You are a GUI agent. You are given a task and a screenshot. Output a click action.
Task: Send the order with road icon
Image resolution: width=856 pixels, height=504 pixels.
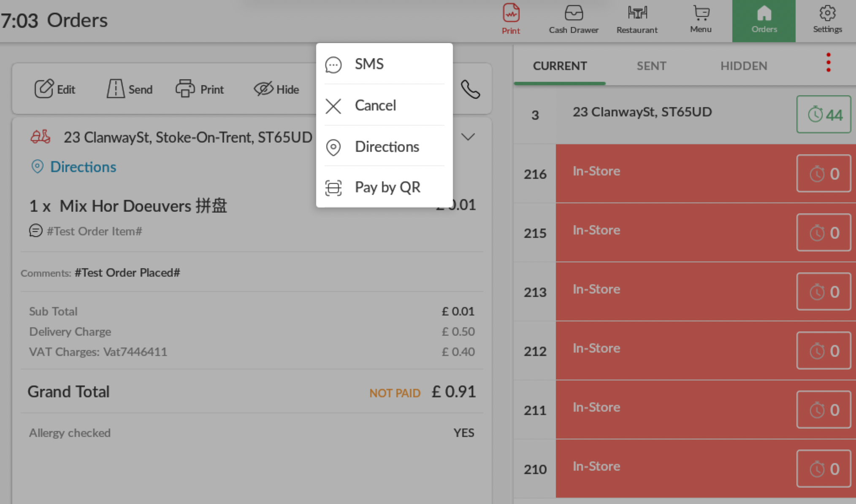pyautogui.click(x=130, y=89)
